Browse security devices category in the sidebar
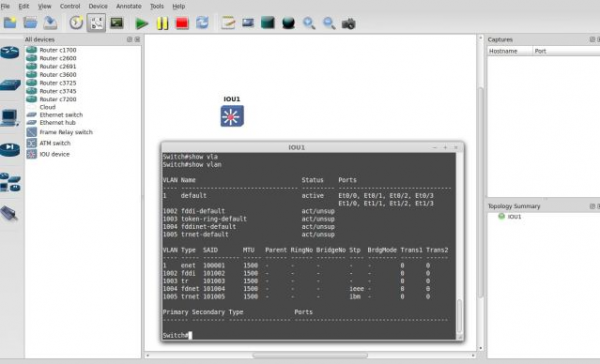 [x=10, y=150]
